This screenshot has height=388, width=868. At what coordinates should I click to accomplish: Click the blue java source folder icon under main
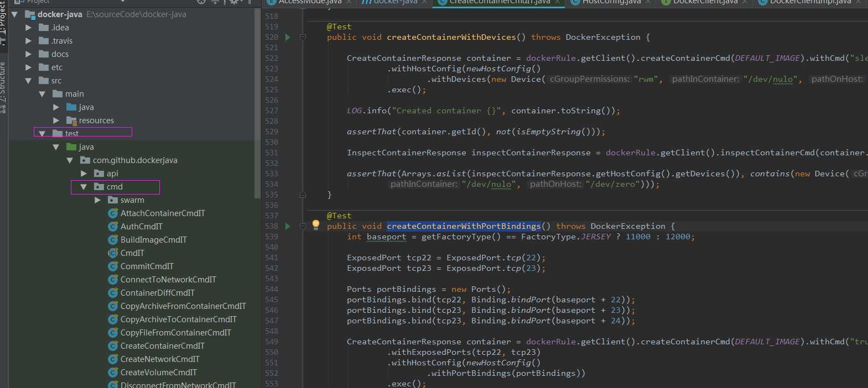tap(71, 107)
